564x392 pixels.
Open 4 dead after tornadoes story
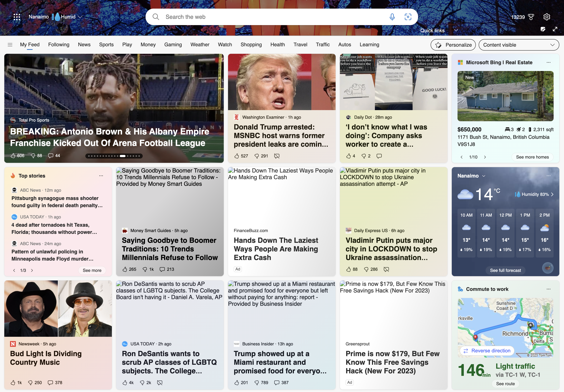pyautogui.click(x=54, y=228)
